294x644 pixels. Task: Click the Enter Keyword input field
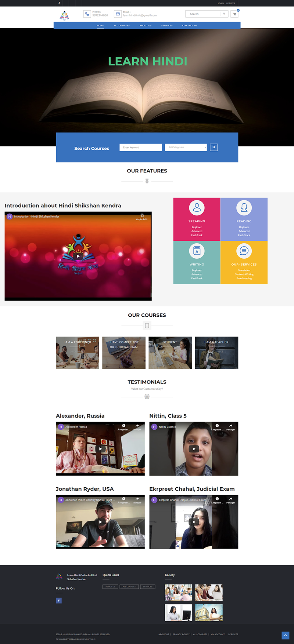point(140,148)
